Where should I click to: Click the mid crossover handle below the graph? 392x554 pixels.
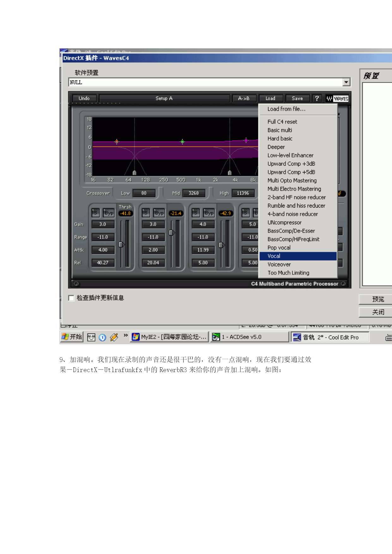click(x=230, y=173)
